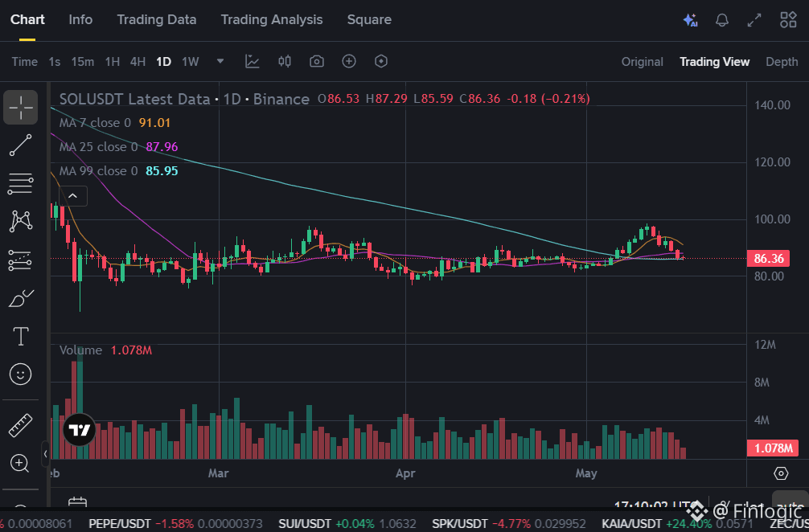Viewport: 809px width, 532px height.
Task: Collapse the indicator legend chevron
Action: 72,196
